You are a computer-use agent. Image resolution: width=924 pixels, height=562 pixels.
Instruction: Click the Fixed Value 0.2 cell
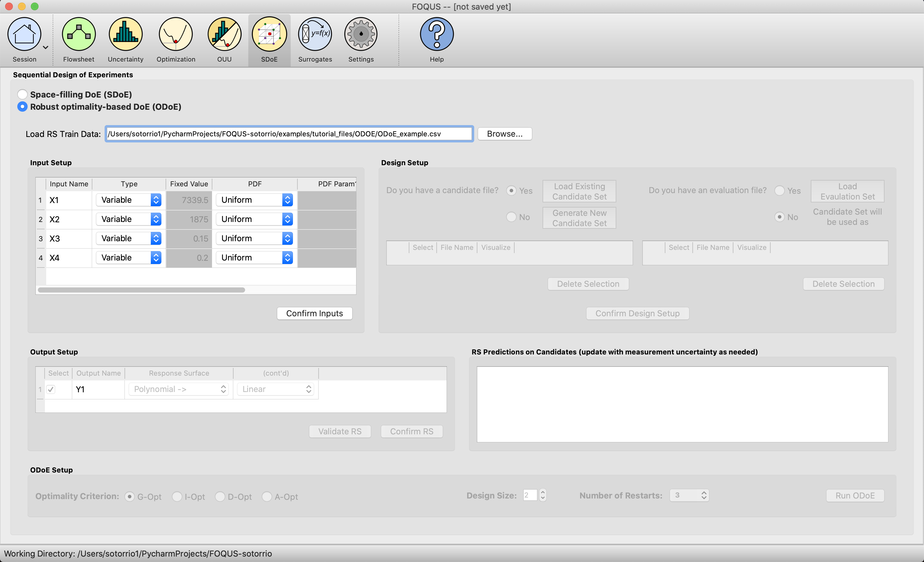189,258
